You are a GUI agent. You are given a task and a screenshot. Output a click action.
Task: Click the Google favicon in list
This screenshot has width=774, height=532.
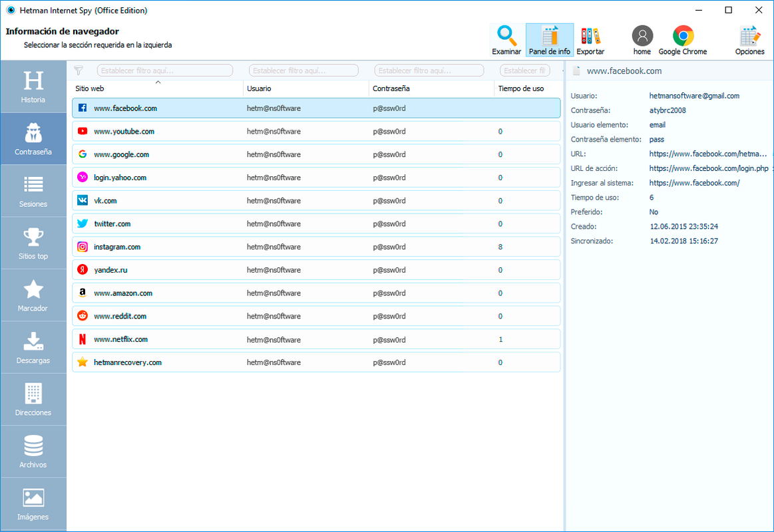pyautogui.click(x=83, y=154)
